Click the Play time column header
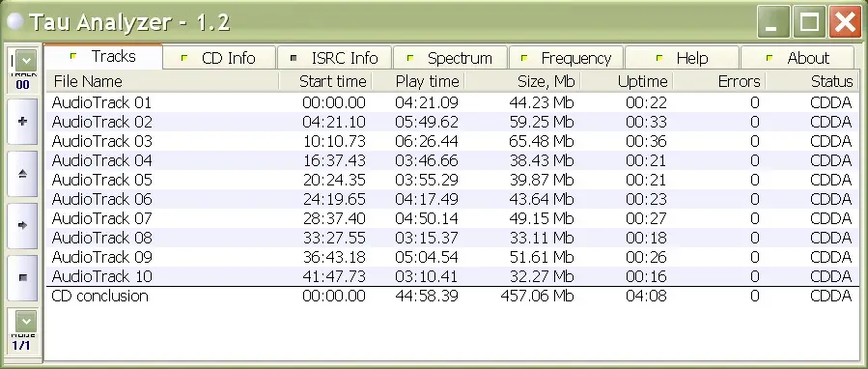Viewport: 868px width, 369px height. click(418, 81)
